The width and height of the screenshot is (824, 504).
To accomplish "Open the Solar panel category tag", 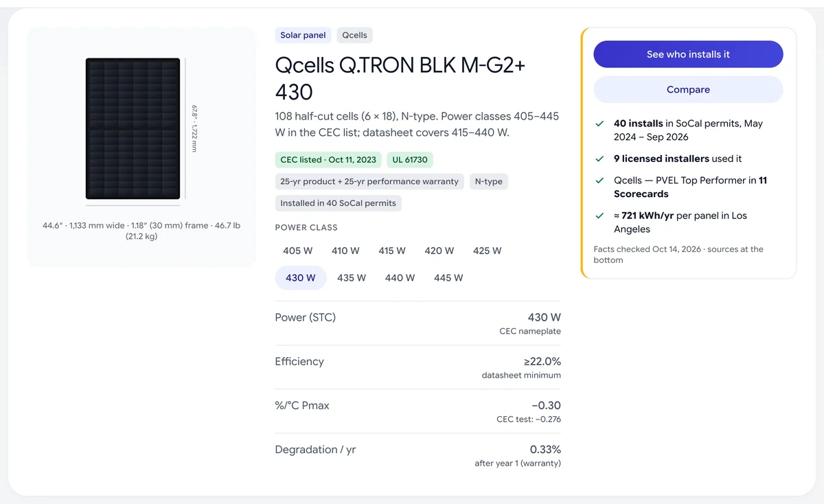I will click(303, 35).
